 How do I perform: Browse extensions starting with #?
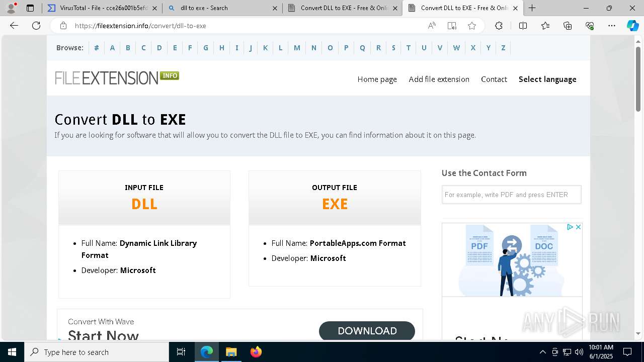[x=96, y=48]
